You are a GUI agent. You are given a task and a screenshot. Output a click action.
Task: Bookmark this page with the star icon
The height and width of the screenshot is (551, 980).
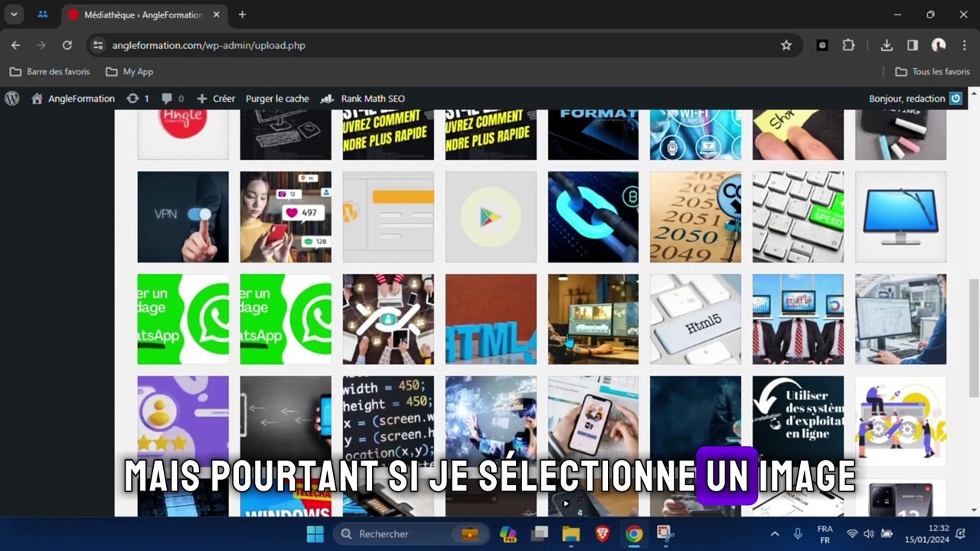786,45
